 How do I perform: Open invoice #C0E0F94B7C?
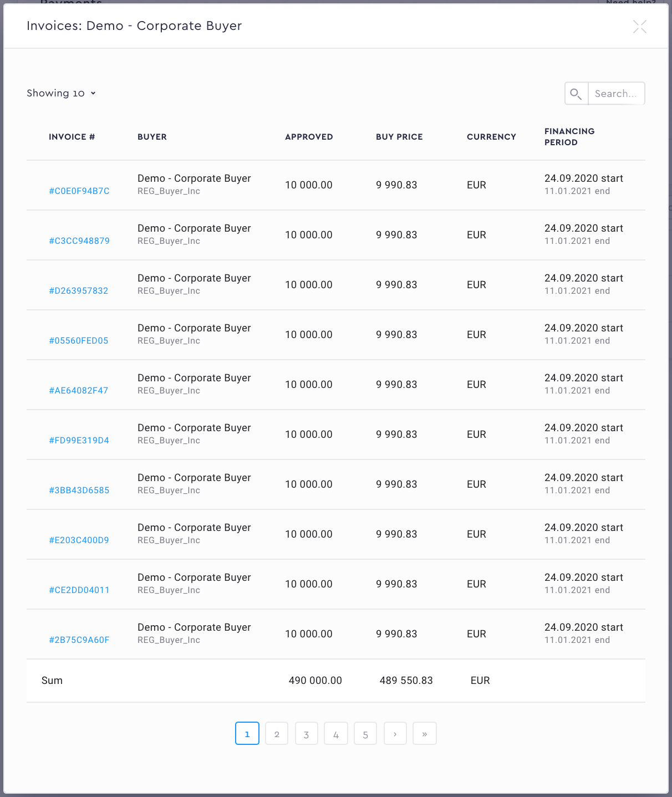79,191
